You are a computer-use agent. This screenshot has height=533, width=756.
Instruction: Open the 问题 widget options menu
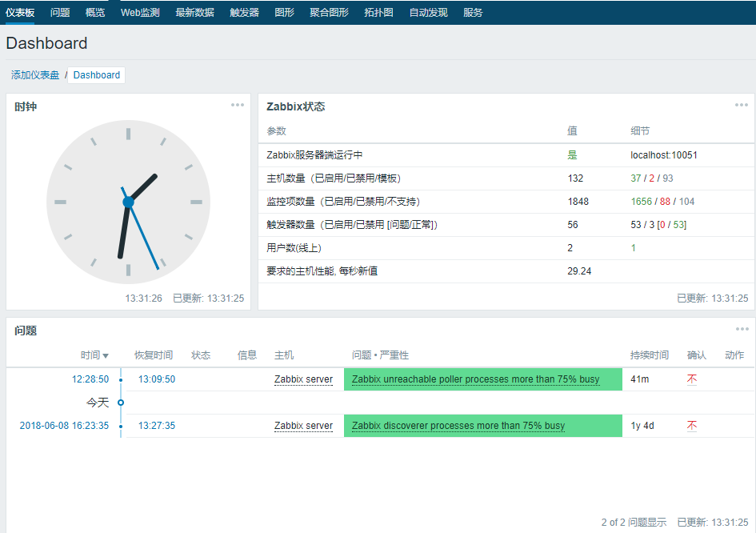tap(741, 329)
